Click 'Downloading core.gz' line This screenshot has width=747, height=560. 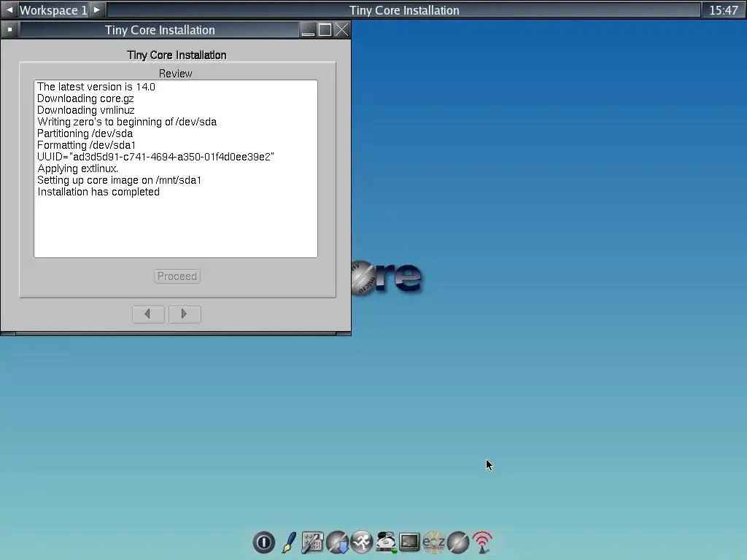pos(86,98)
